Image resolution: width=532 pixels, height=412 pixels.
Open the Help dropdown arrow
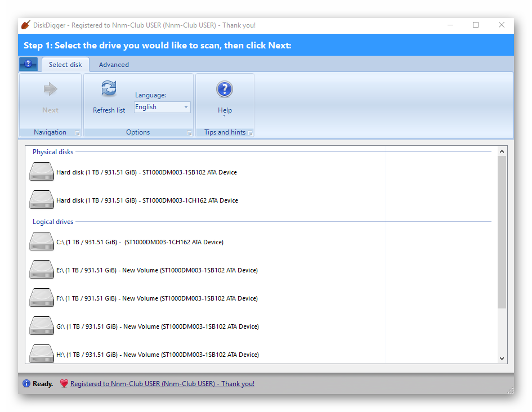click(224, 116)
